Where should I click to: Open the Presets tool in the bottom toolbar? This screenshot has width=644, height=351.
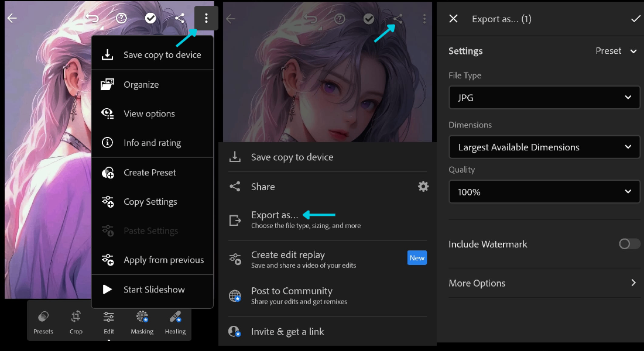click(x=43, y=323)
